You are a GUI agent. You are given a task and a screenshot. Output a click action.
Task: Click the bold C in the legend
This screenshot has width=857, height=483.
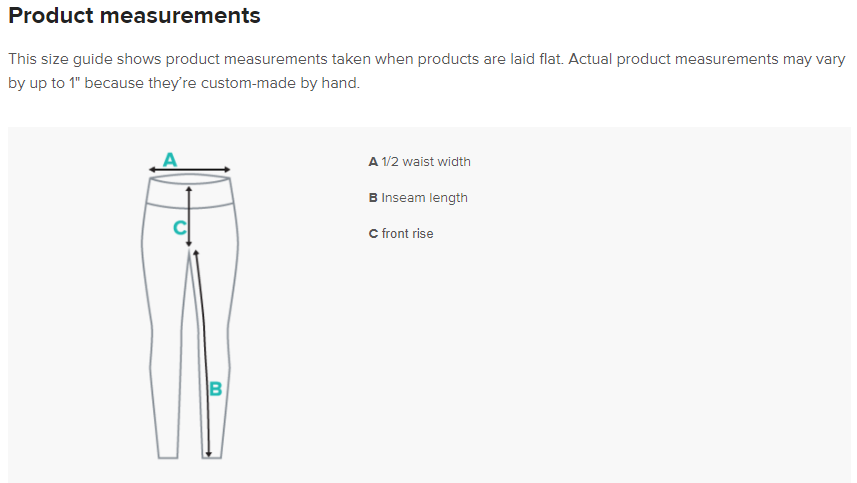[x=373, y=234]
